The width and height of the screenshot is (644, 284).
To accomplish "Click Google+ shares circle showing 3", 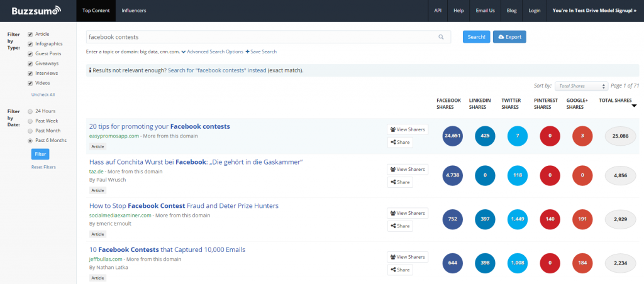I will [x=582, y=136].
